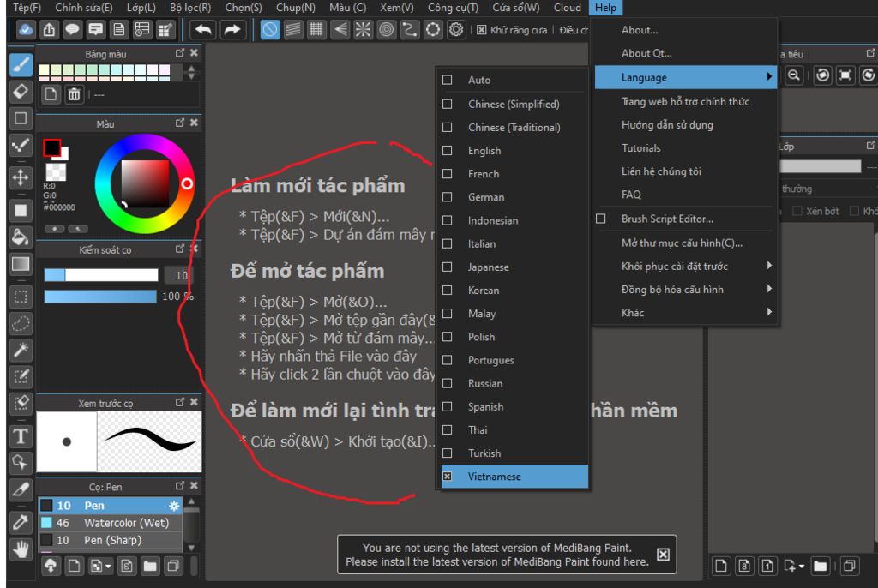Enable curve snap guide
The image size is (878, 588).
(x=409, y=30)
